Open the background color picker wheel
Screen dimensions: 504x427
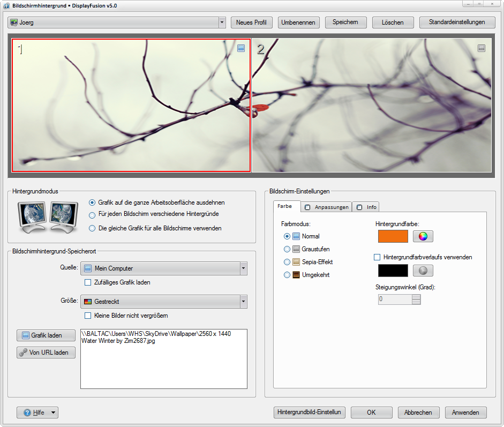[x=423, y=236]
